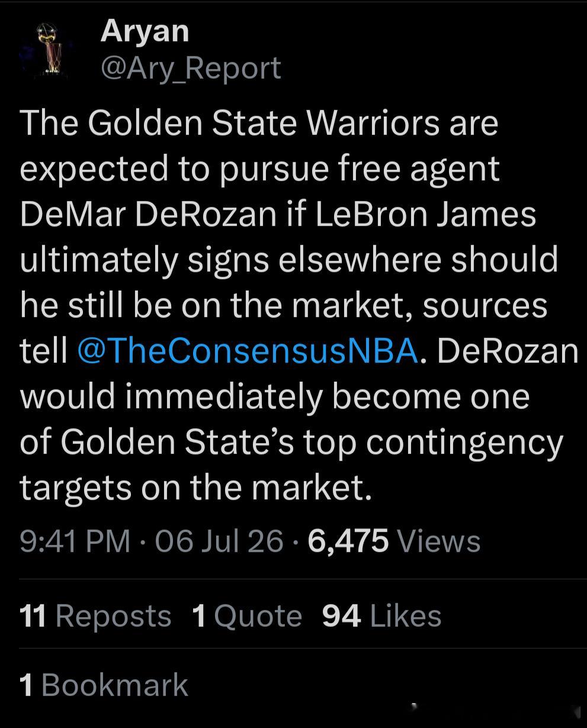Open the @TheConsensusNBA mention

pyautogui.click(x=248, y=350)
